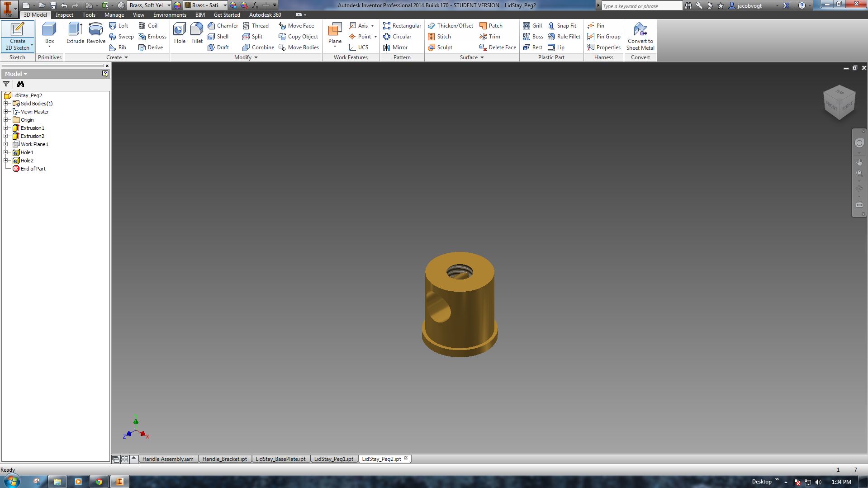Select the Split tool
The height and width of the screenshot is (488, 868).
(252, 37)
